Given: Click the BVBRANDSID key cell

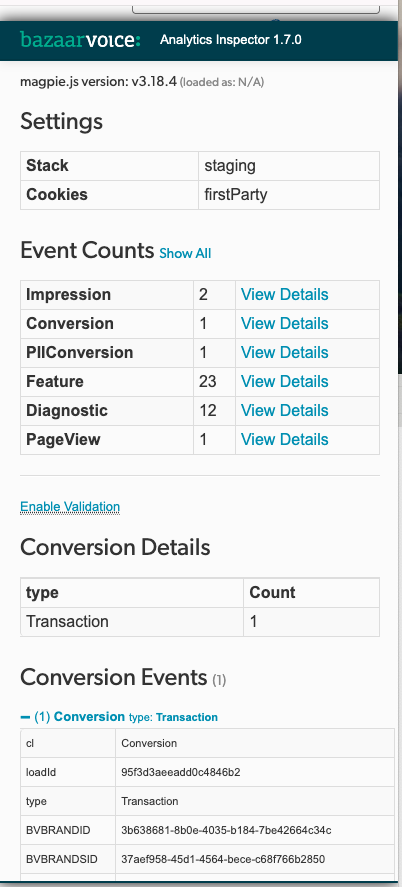Looking at the screenshot, I should coord(68,859).
